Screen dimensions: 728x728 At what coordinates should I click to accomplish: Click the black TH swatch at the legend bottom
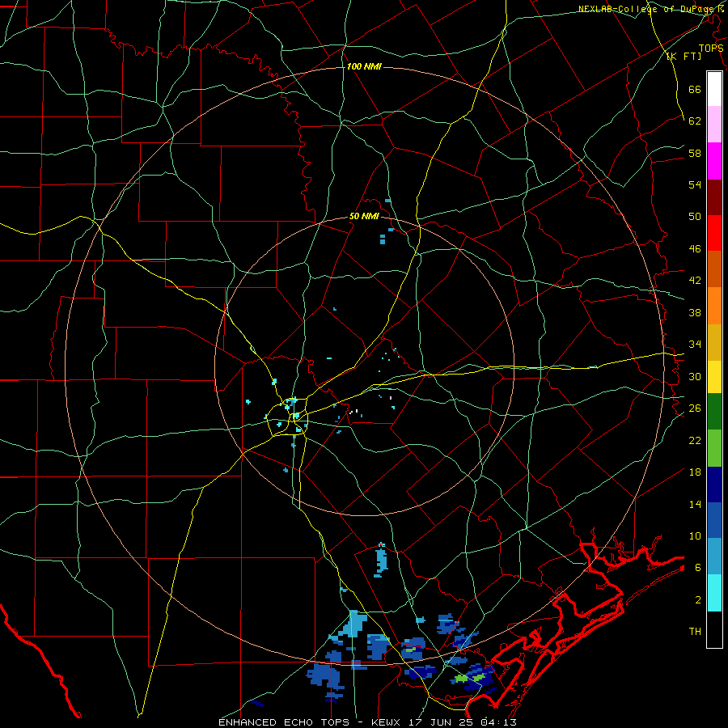[714, 629]
